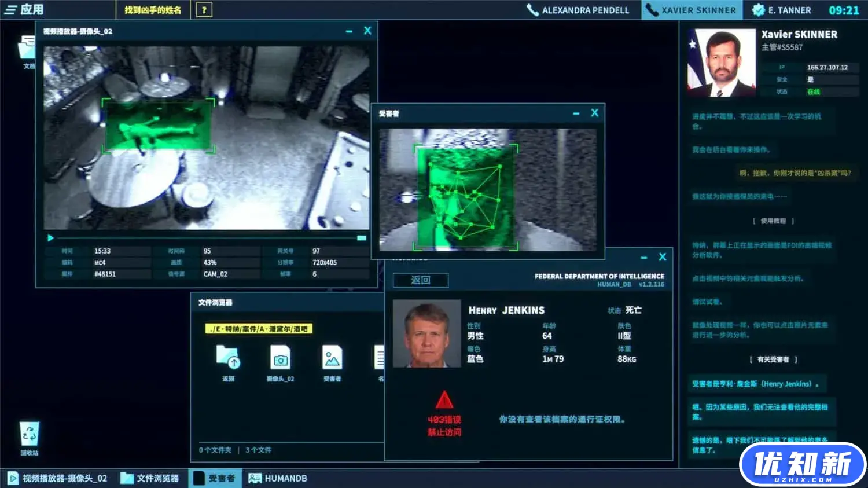Open the E. Tanner profile badge

(782, 10)
